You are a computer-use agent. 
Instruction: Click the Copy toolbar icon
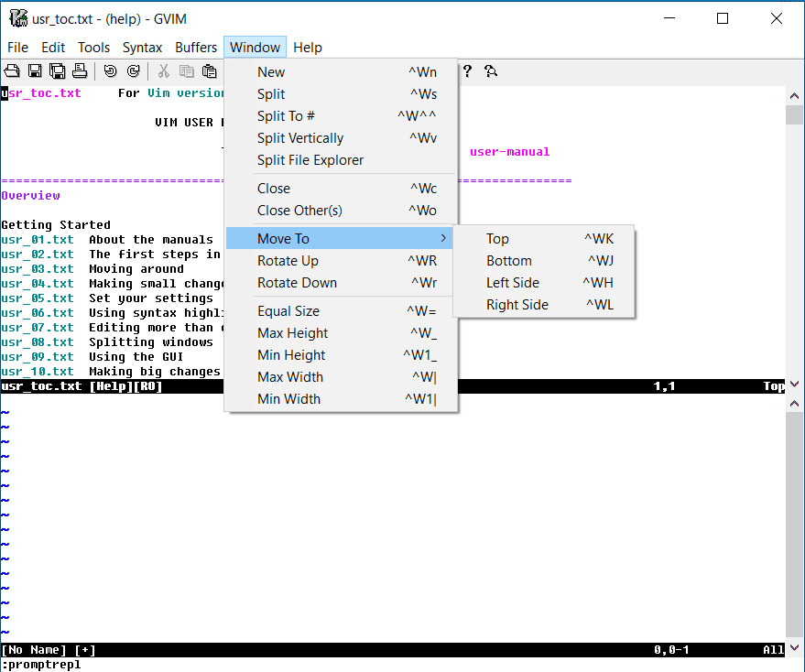186,70
